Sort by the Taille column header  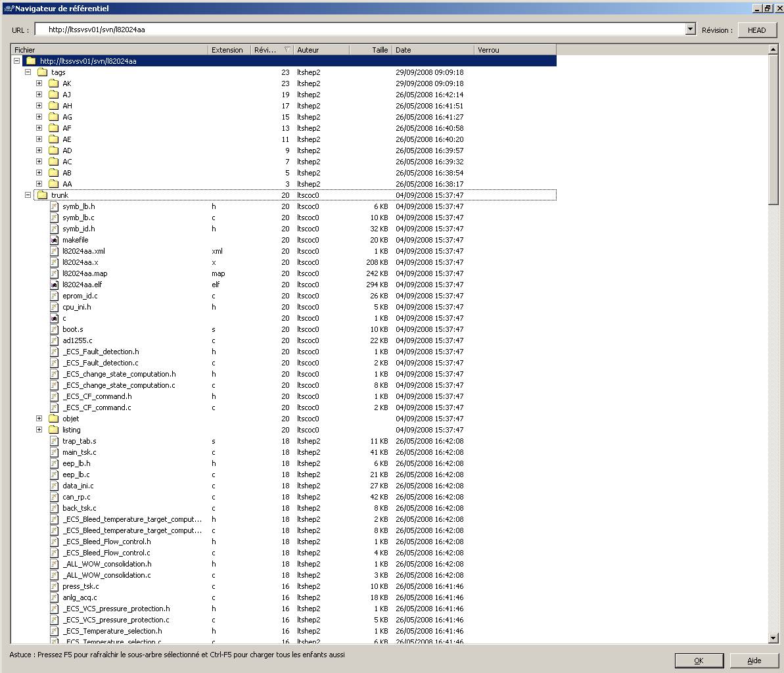point(371,50)
